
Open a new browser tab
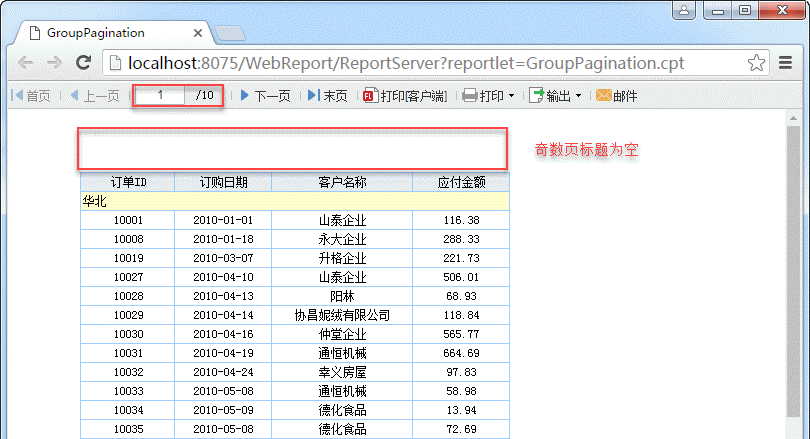(230, 34)
